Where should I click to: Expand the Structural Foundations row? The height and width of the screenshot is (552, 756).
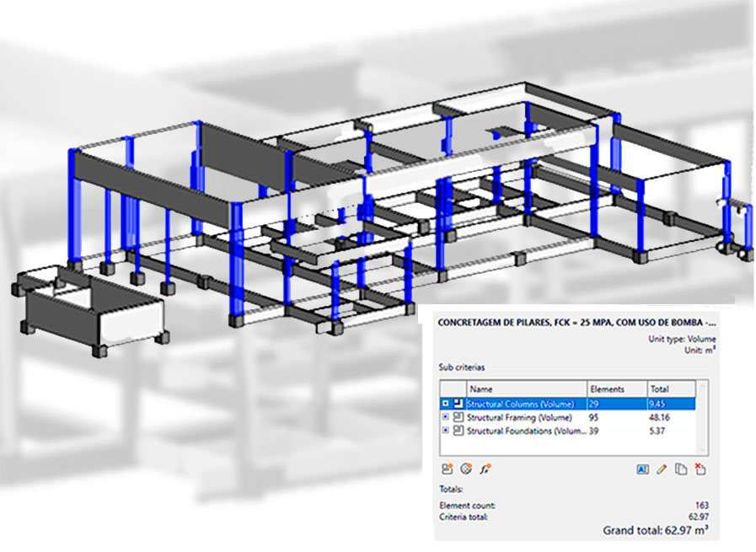point(446,431)
